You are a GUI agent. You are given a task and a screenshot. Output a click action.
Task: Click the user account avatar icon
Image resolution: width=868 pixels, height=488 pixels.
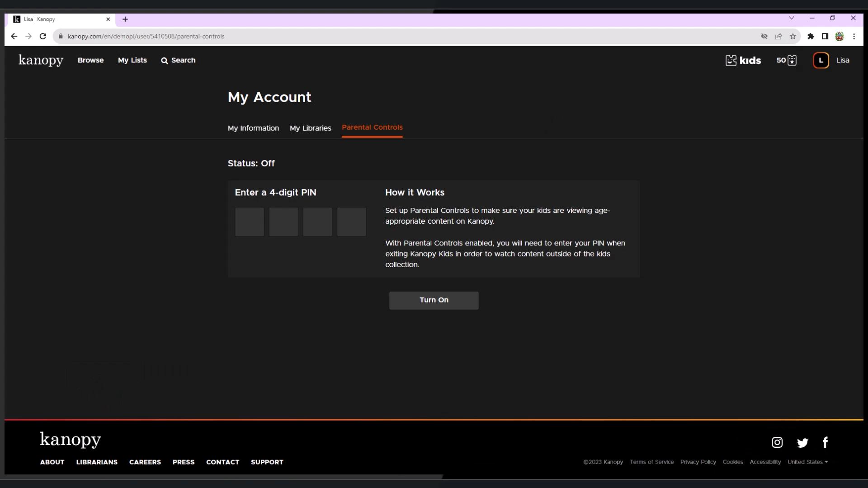[821, 60]
